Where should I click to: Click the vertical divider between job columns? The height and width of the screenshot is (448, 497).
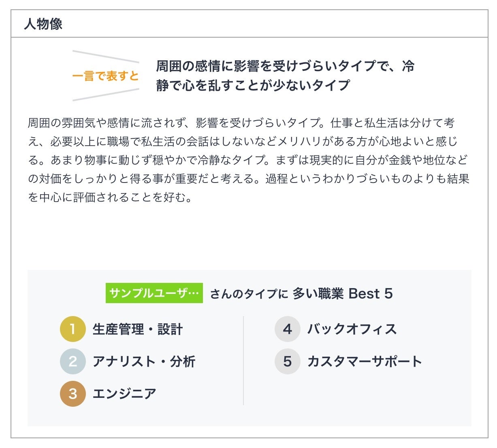coord(243,360)
